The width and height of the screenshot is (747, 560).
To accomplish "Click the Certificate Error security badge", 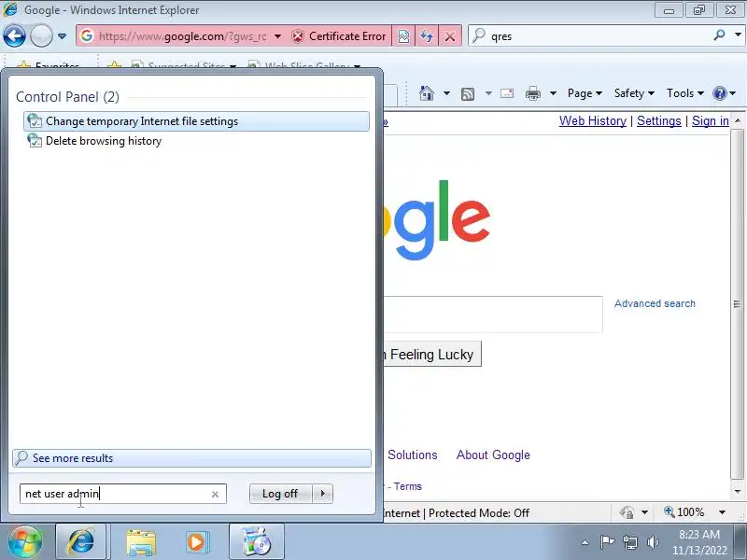I will 339,36.
